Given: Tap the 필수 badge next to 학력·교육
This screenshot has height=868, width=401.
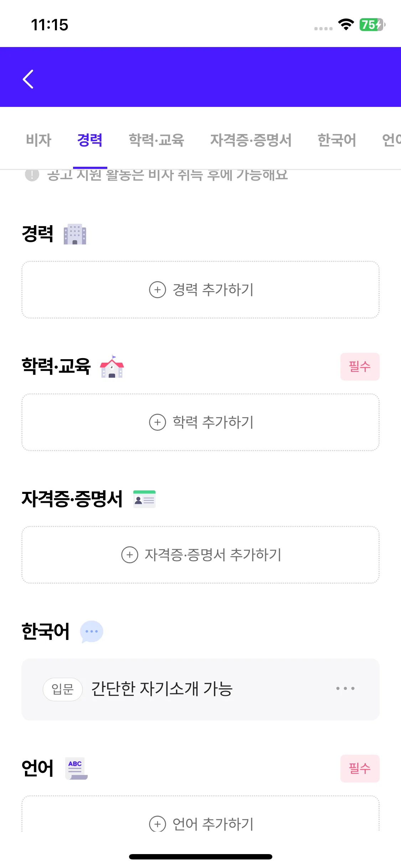Looking at the screenshot, I should point(360,367).
